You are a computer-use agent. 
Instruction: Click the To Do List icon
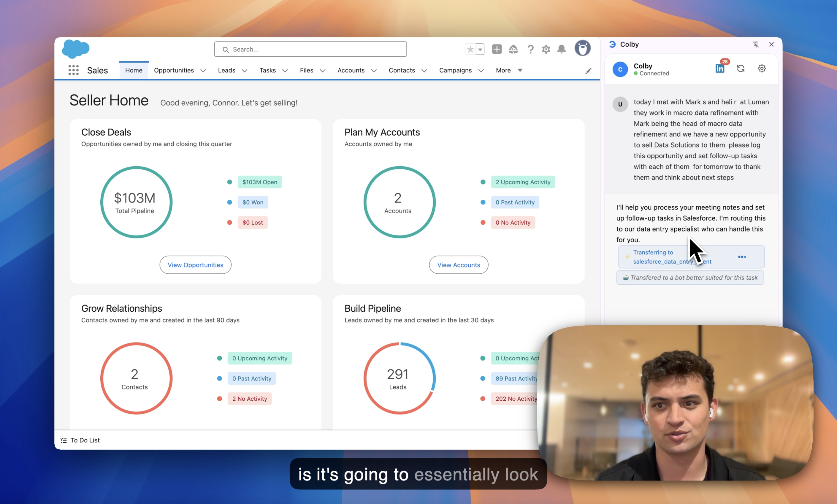(x=64, y=440)
